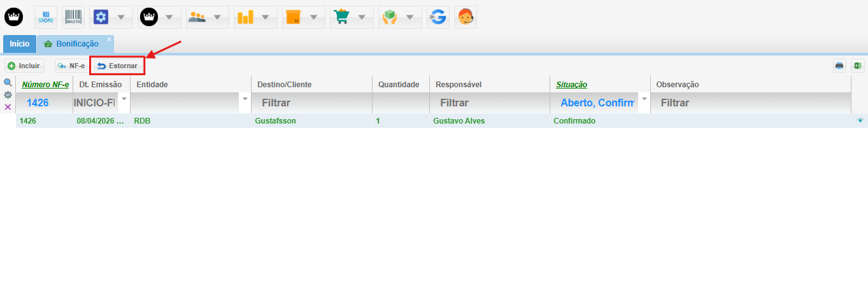Screen dimensions: 868x293
Task: Close the Bonificação tab
Action: click(109, 39)
